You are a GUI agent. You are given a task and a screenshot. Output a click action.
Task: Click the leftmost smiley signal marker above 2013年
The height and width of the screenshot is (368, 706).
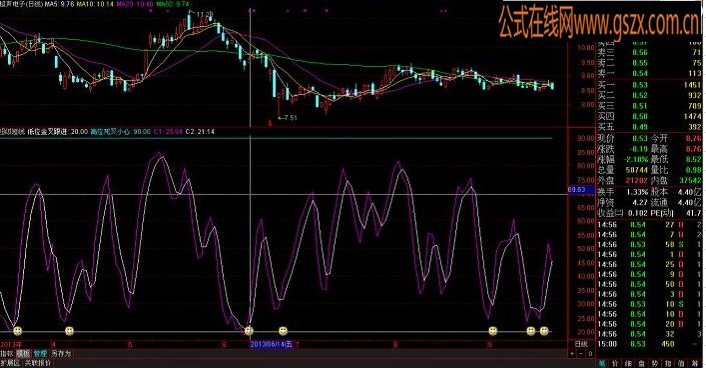[18, 331]
